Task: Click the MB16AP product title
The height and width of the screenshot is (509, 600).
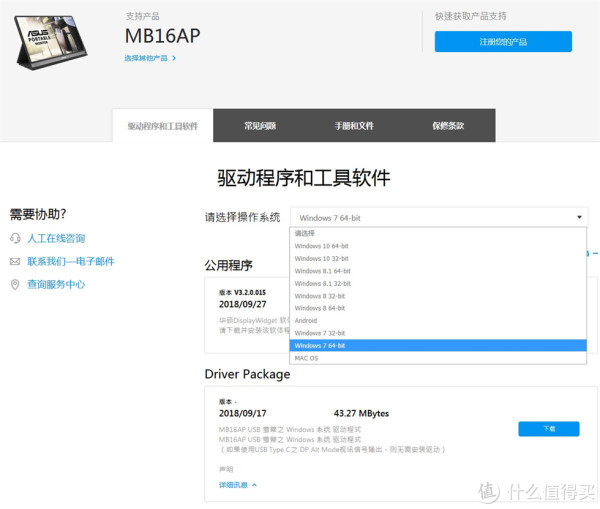Action: point(163,36)
